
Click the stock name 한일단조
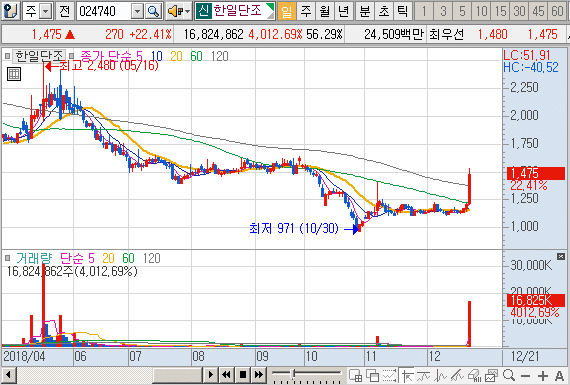237,11
